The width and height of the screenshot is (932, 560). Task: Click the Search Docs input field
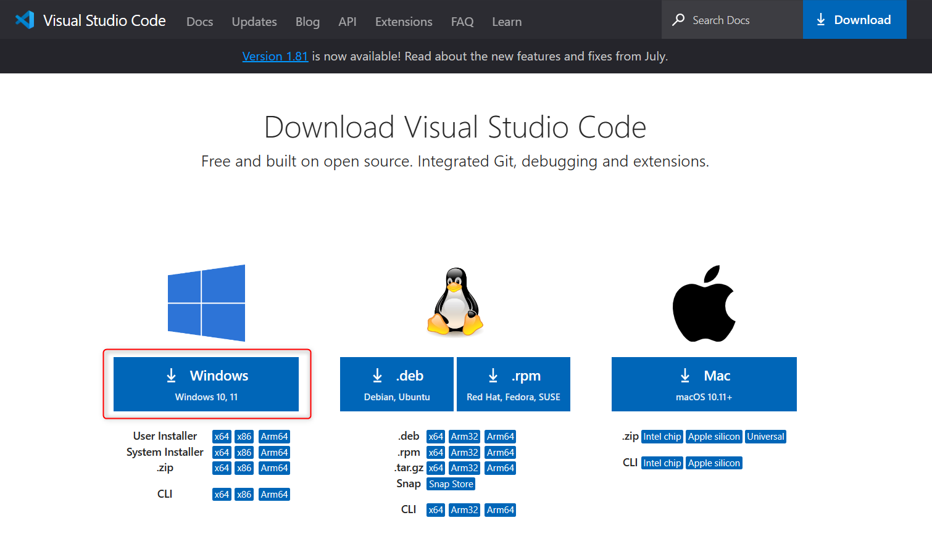732,20
